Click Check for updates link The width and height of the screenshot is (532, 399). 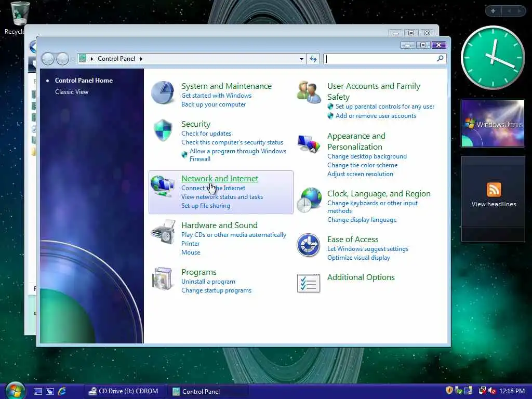(206, 134)
